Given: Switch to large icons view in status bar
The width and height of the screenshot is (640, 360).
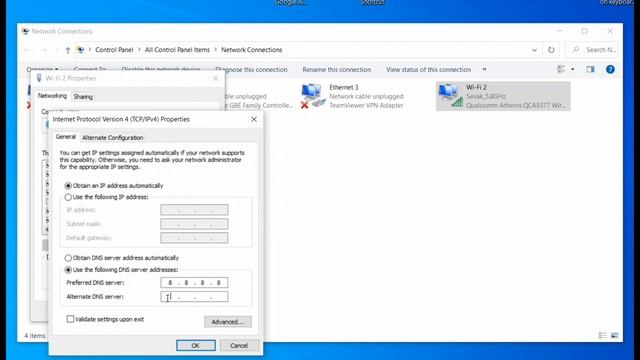Looking at the screenshot, I should pyautogui.click(x=614, y=336).
